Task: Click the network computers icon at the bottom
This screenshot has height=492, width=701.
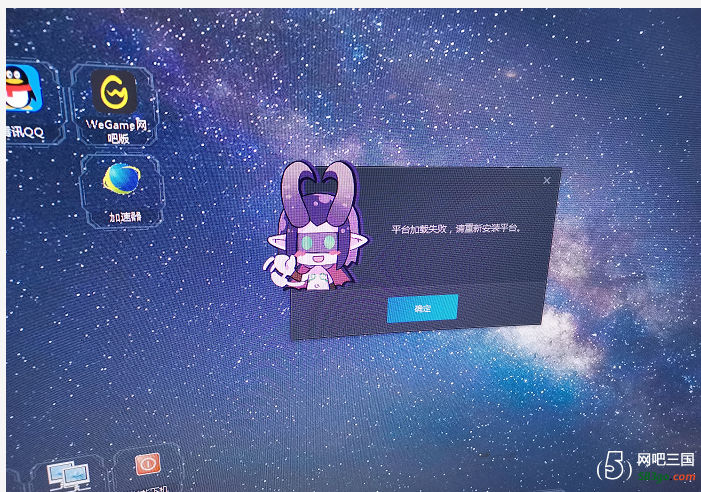Action: [x=68, y=475]
